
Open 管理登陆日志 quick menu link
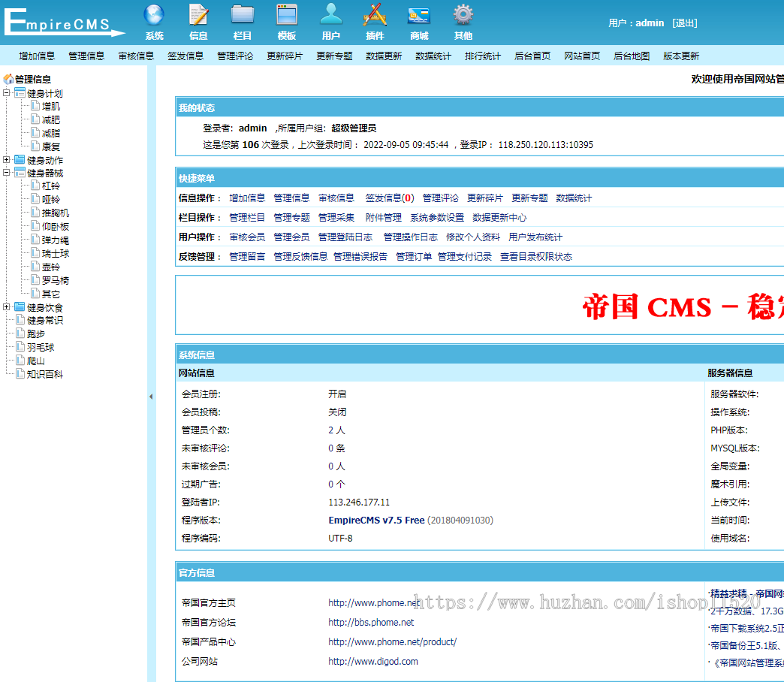[x=345, y=237]
